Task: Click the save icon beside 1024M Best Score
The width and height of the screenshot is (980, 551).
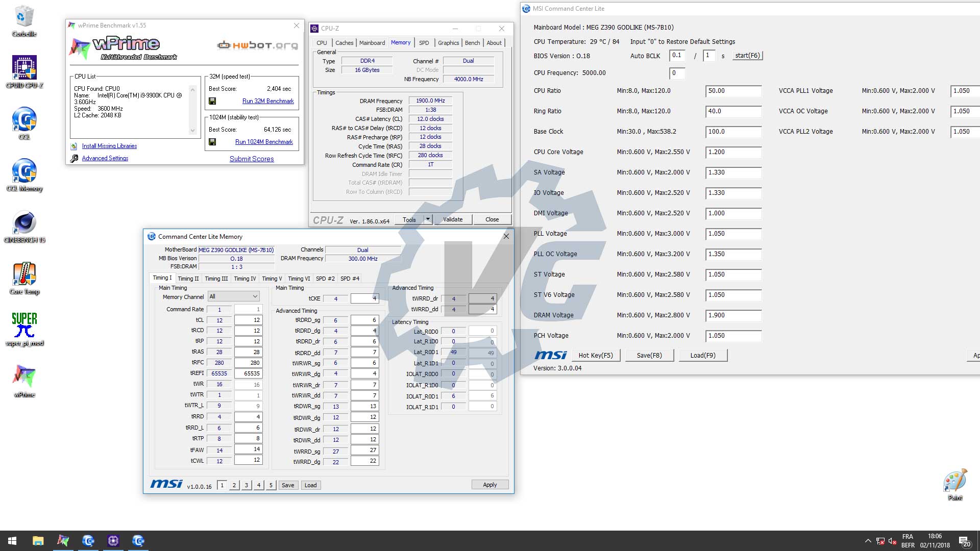Action: click(x=212, y=142)
